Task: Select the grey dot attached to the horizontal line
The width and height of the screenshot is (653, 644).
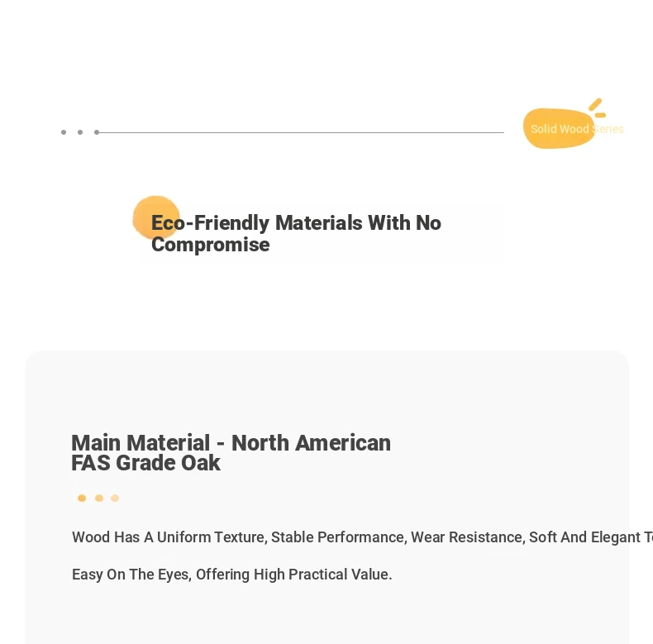Action: [x=97, y=132]
